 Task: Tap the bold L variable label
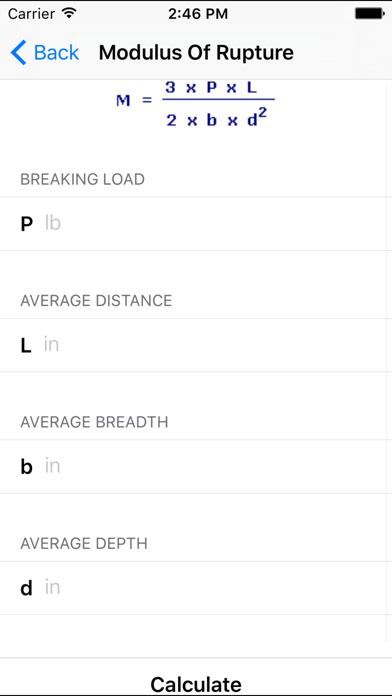(26, 346)
